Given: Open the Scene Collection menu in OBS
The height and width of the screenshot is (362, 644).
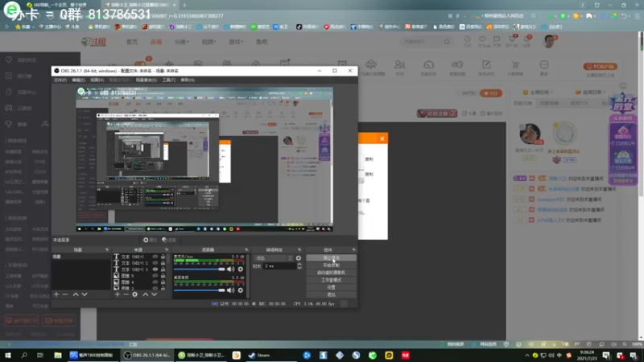Looking at the screenshot, I should pos(147,80).
